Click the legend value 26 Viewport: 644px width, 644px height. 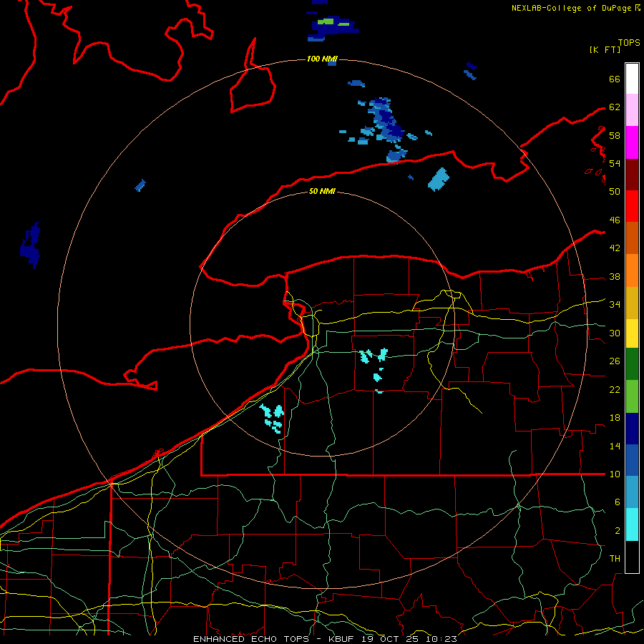615,361
